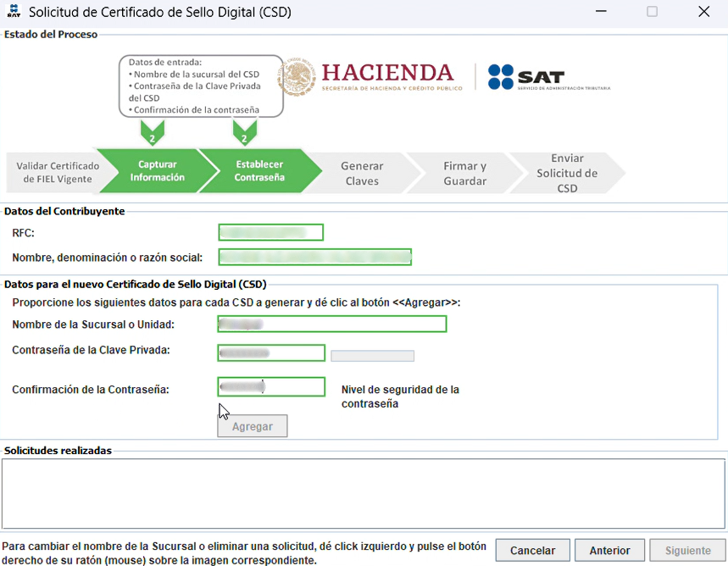Click the SAT app icon in title bar

point(14,12)
